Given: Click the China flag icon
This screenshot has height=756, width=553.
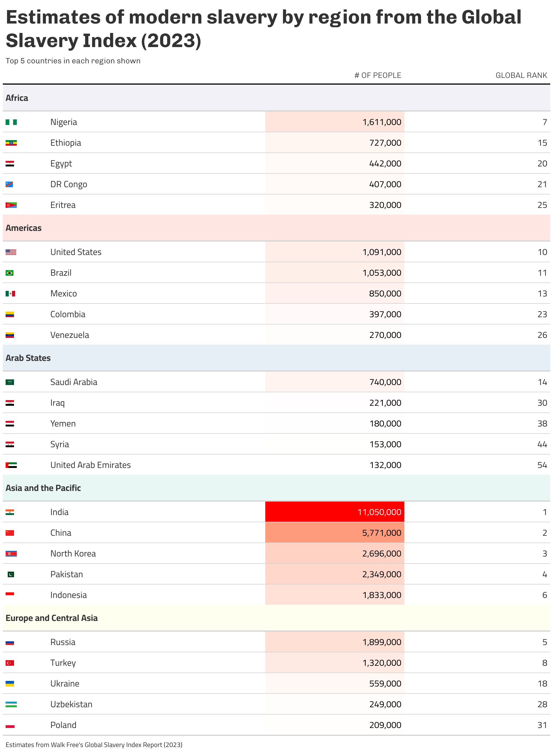Looking at the screenshot, I should tap(10, 533).
